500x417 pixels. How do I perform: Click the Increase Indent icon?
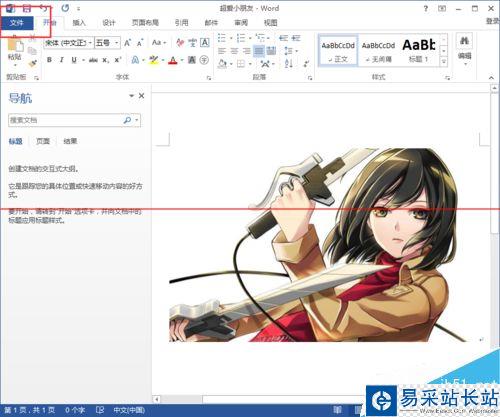296,38
